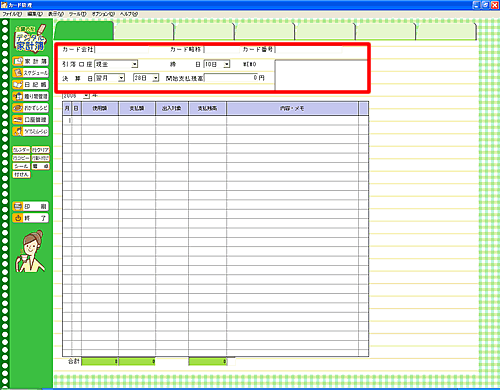The height and width of the screenshot is (390, 500).
Task: Click the small sidebar button right of コピー
Action: tap(41, 158)
